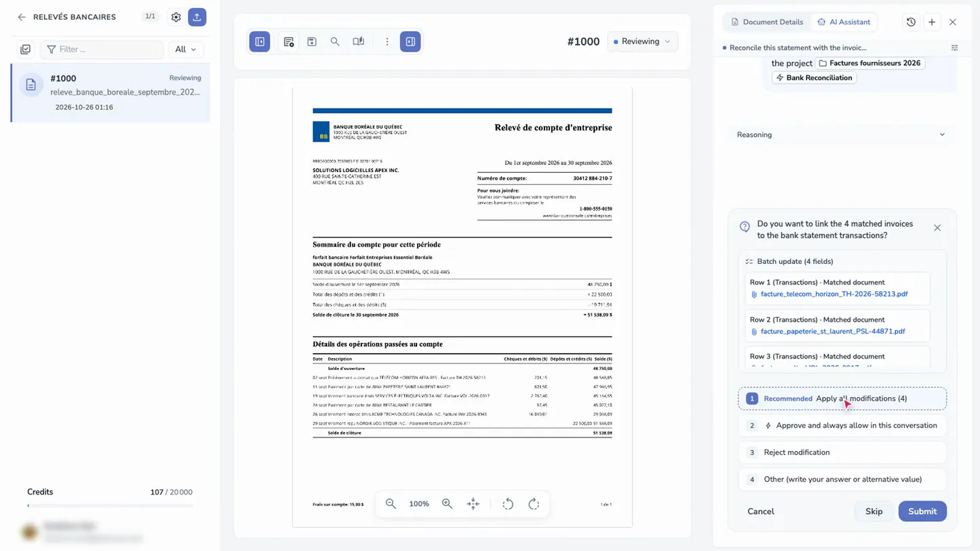Click the fit-to-page move icon

(473, 504)
